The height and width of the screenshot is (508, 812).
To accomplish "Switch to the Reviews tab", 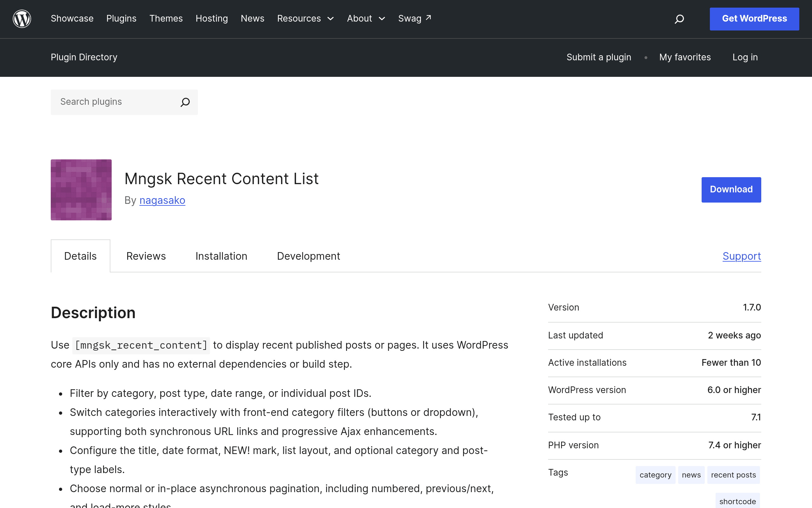I will tap(146, 256).
